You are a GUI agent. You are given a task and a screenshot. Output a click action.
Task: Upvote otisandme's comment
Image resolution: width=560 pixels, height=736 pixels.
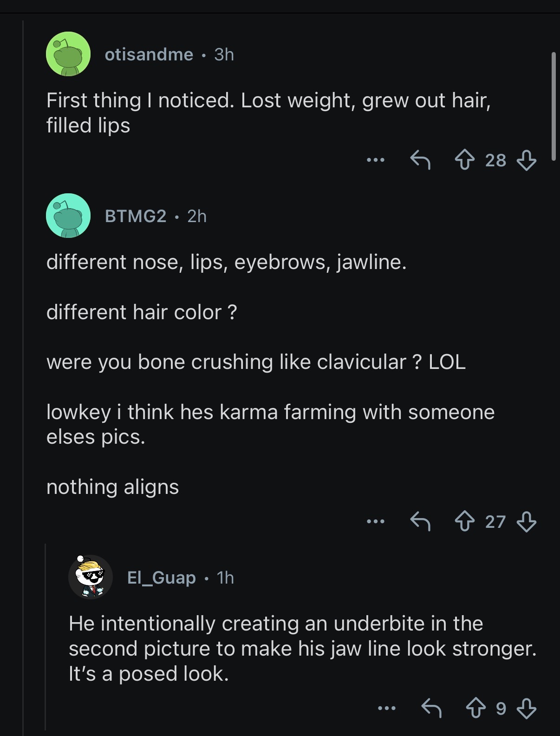point(465,160)
